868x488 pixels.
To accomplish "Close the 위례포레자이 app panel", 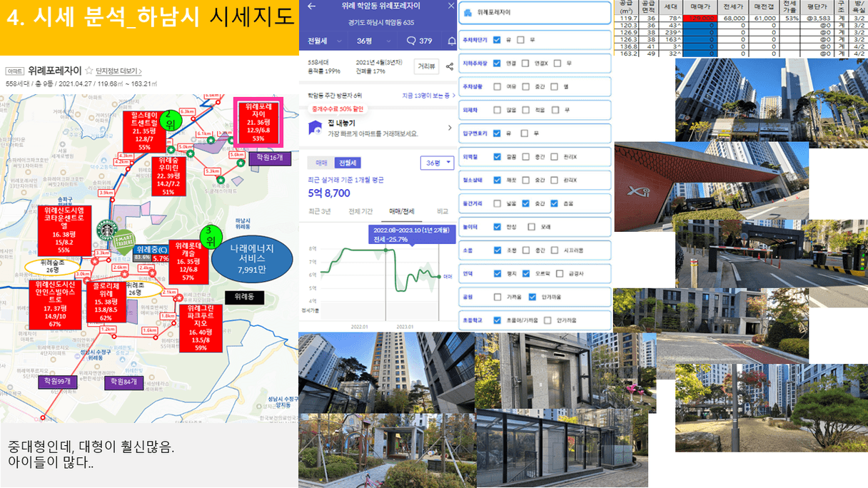I will [x=451, y=6].
